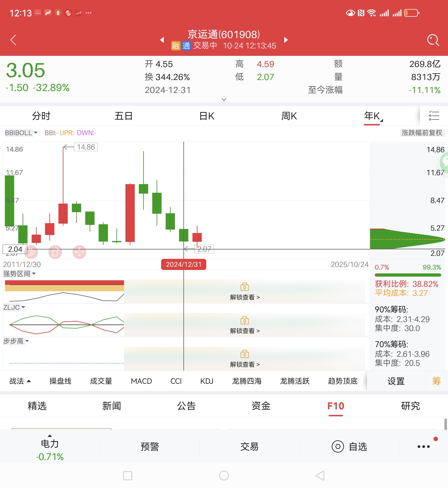Open the 资金 tab

261,406
